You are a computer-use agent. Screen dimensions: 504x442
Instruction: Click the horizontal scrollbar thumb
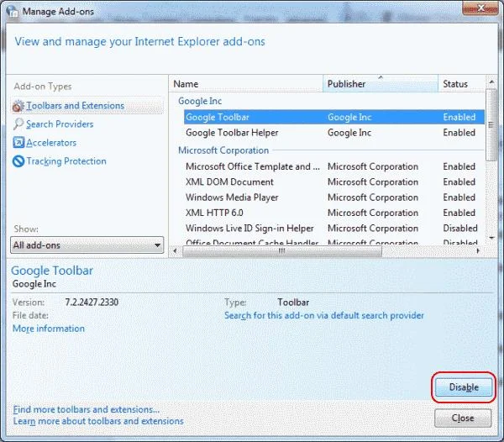pyautogui.click(x=282, y=251)
